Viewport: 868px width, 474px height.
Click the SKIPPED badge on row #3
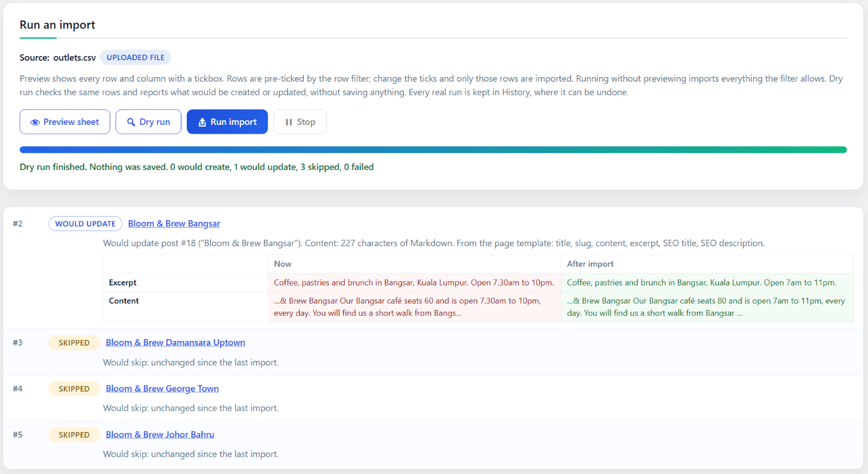(x=74, y=343)
